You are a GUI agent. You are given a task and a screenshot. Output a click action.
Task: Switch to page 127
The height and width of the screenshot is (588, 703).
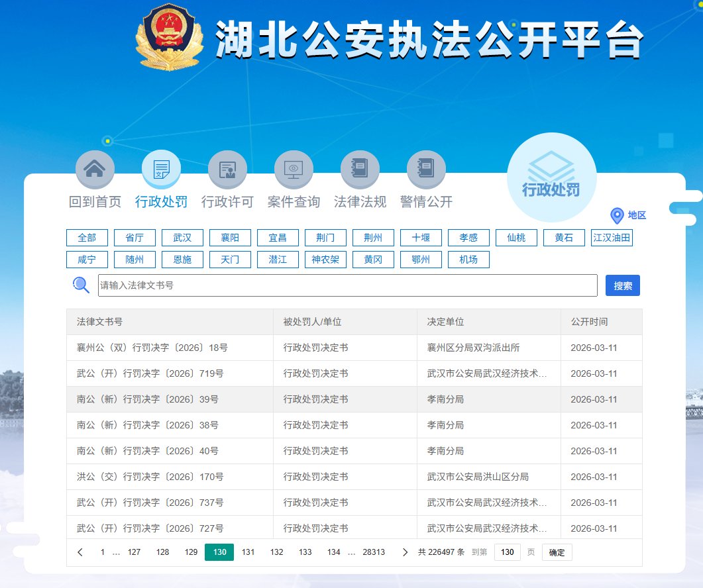click(134, 552)
